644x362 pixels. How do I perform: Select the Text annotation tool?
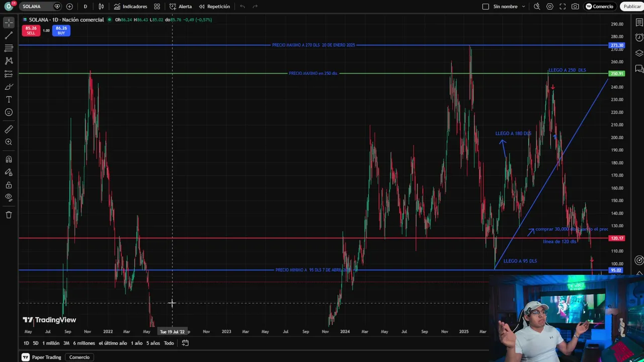coord(9,100)
